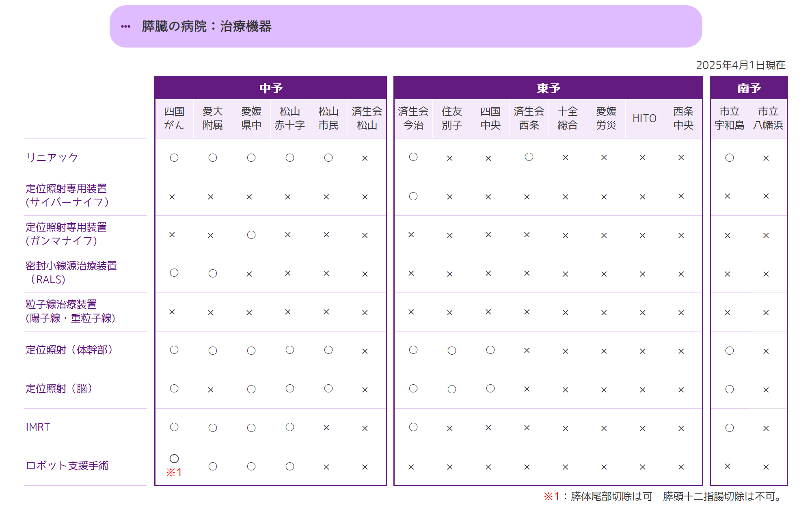Click cross mark for IMRT at 松山市民
The image size is (812, 520).
pyautogui.click(x=326, y=427)
